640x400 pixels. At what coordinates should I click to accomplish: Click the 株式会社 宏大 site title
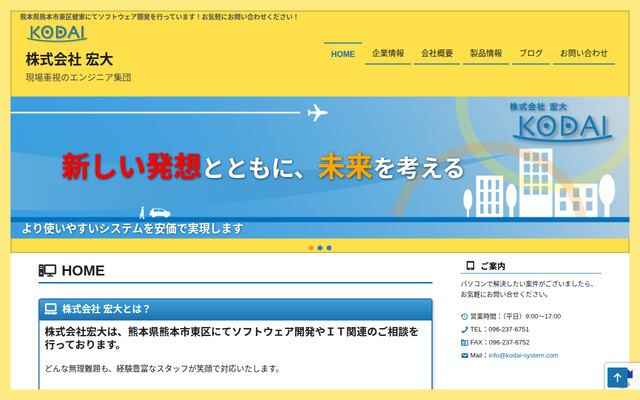(69, 59)
